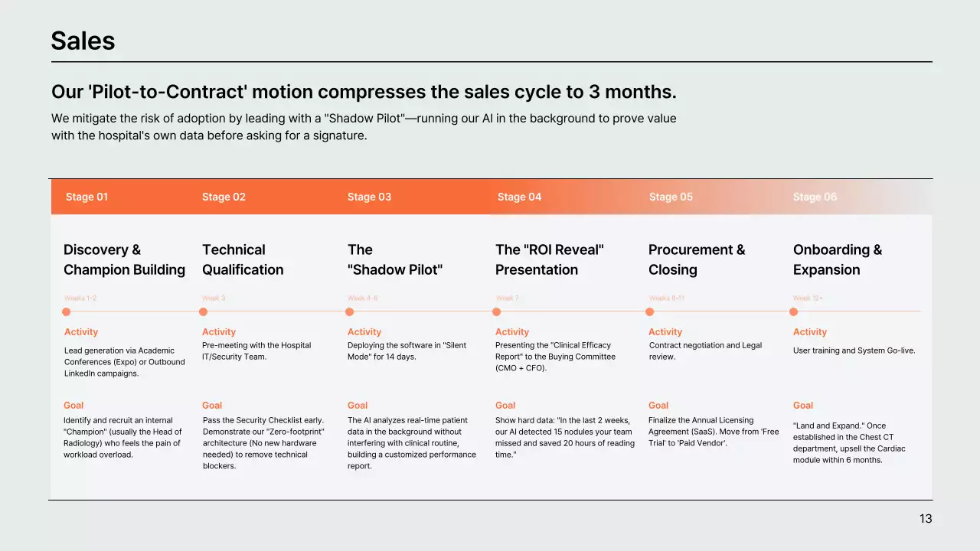The width and height of the screenshot is (980, 551).
Task: Click the Stage 05 header label
Action: (x=671, y=197)
